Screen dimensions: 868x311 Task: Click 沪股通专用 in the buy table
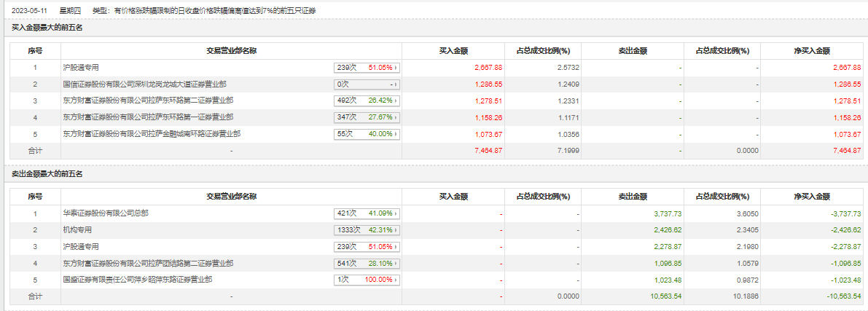click(81, 68)
